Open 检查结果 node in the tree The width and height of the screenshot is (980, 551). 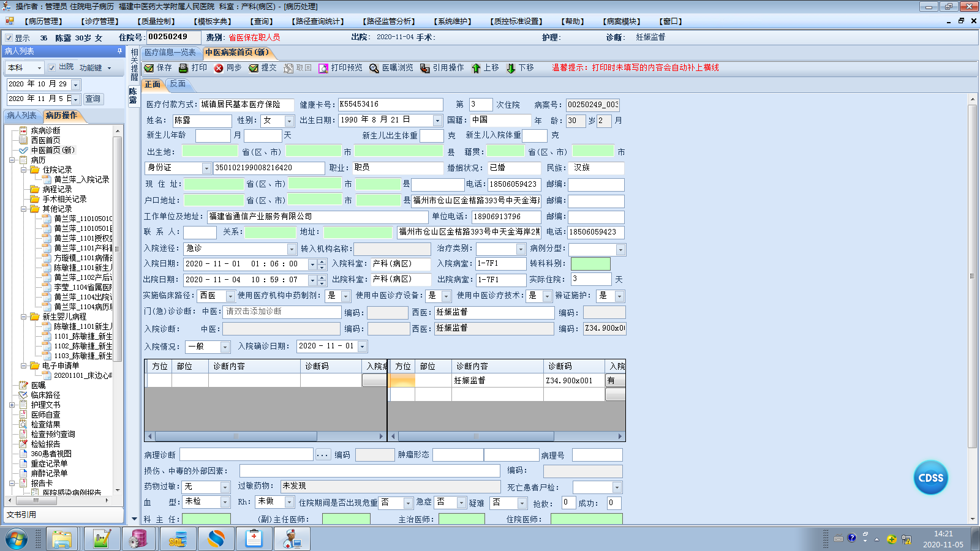click(45, 424)
